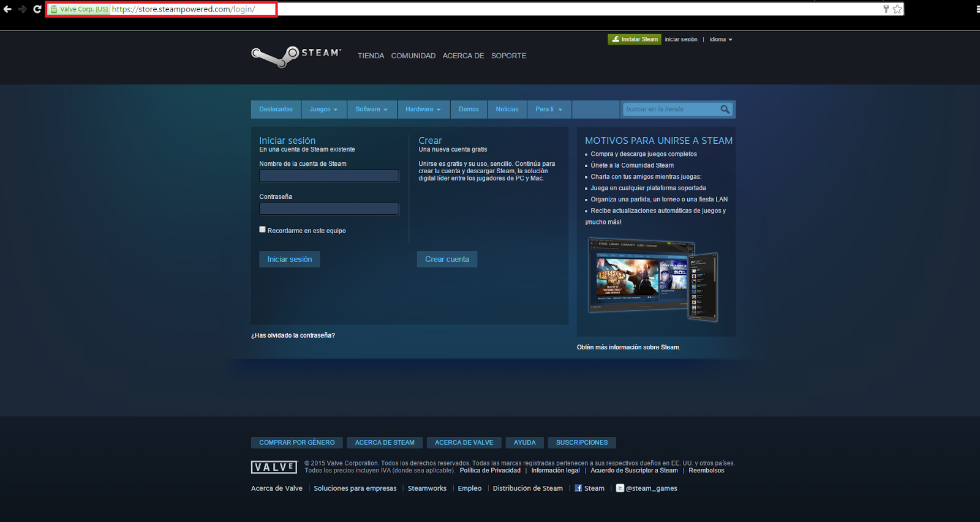Click the Steam logo in the header

pyautogui.click(x=296, y=56)
